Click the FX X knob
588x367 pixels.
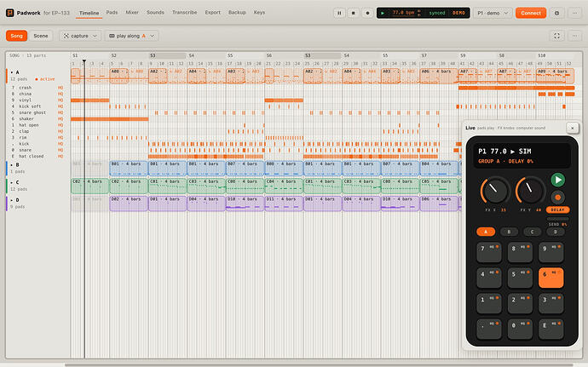[495, 191]
